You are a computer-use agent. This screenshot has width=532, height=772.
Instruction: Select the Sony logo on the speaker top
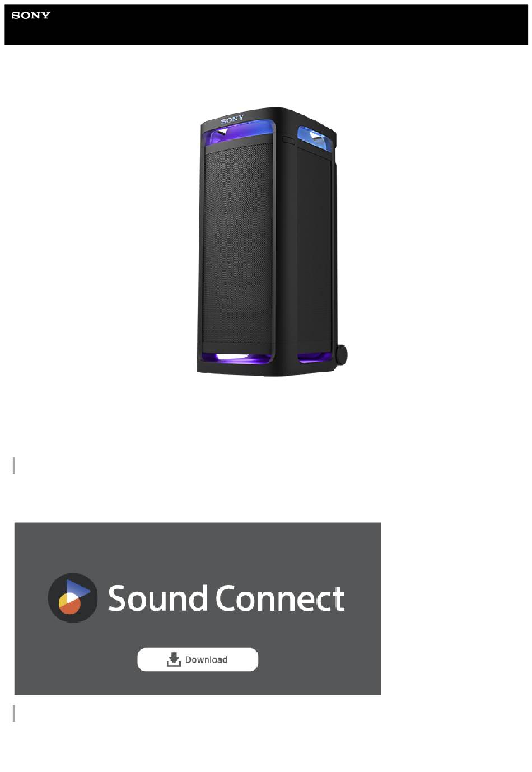tap(232, 119)
